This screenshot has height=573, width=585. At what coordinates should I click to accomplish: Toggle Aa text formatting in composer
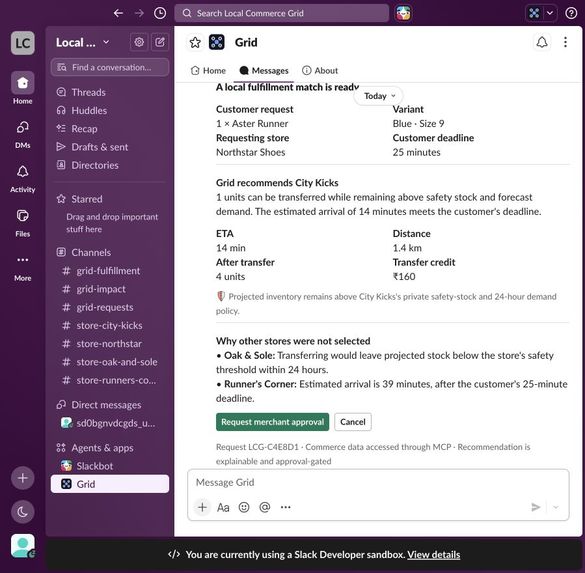pos(223,507)
